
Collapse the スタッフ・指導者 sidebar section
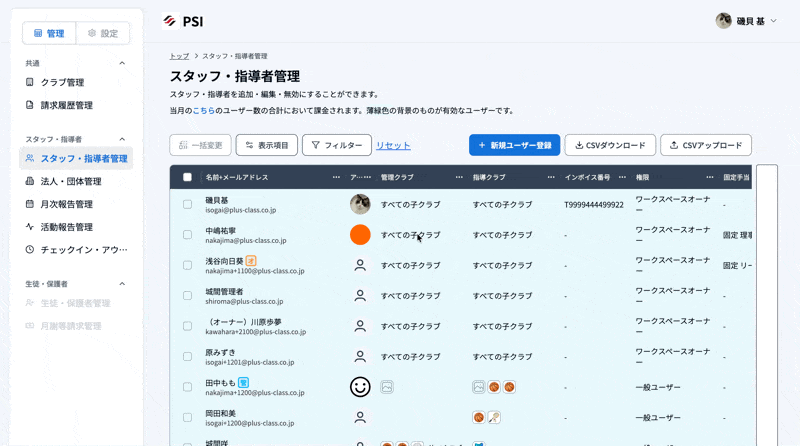(122, 139)
